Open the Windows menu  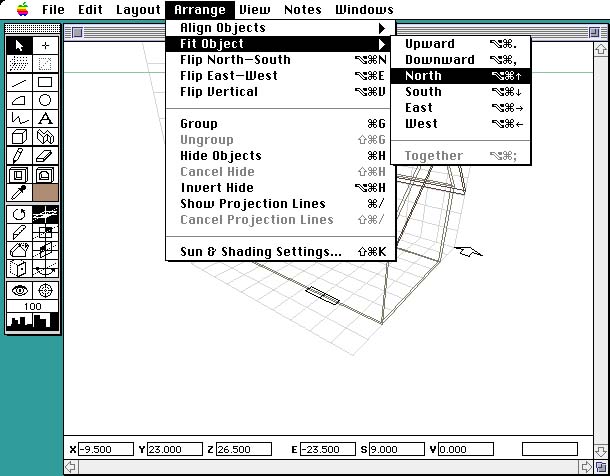click(364, 10)
